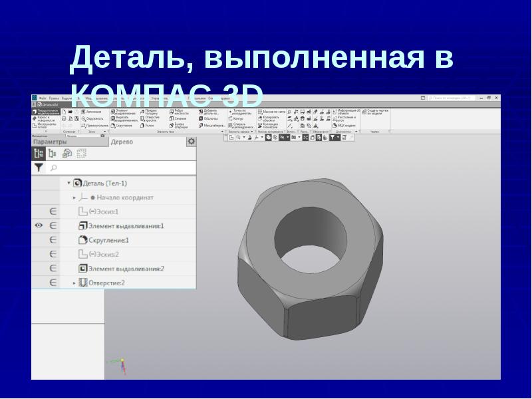Switch to the Дерево tab
This screenshot has width=532, height=399.
[122, 142]
